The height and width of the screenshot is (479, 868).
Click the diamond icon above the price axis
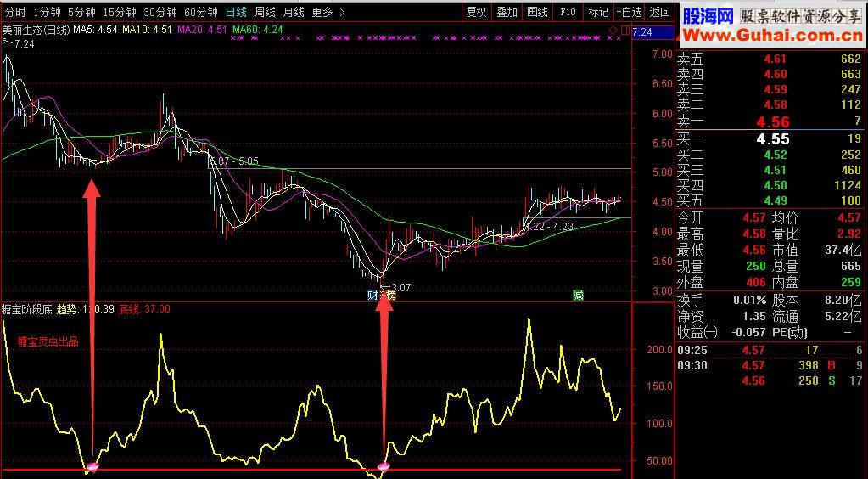pyautogui.click(x=613, y=30)
